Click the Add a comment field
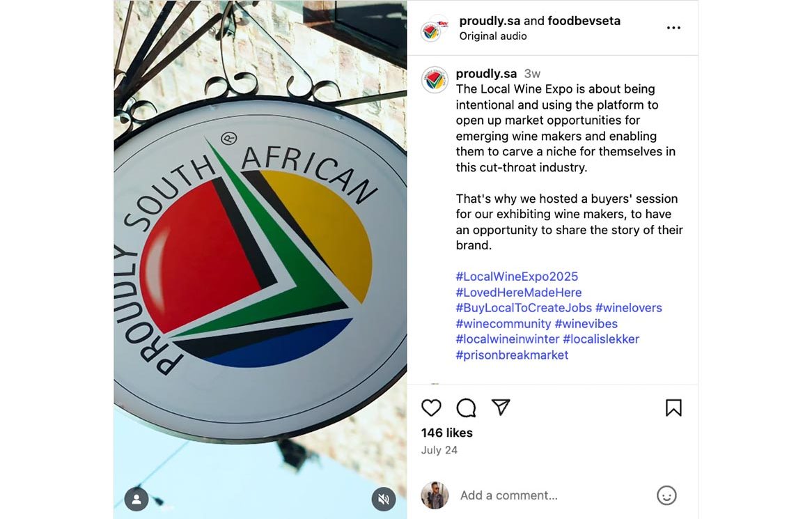812x519 pixels. coord(543,495)
